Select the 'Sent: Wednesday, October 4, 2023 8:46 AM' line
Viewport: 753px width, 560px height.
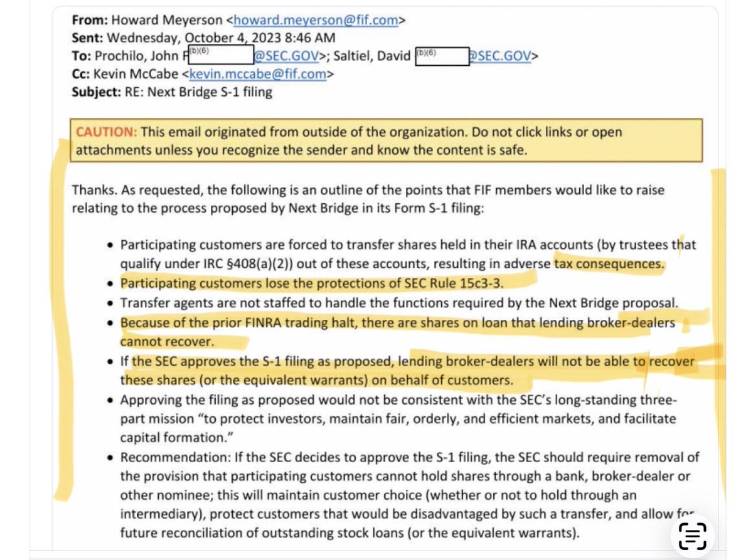pos(204,38)
